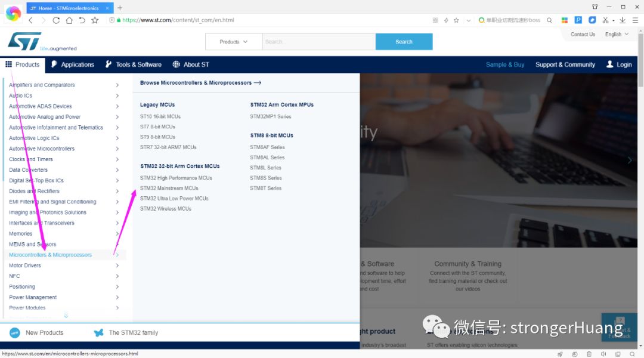
Task: Click the browser forward arrow
Action: [x=43, y=20]
